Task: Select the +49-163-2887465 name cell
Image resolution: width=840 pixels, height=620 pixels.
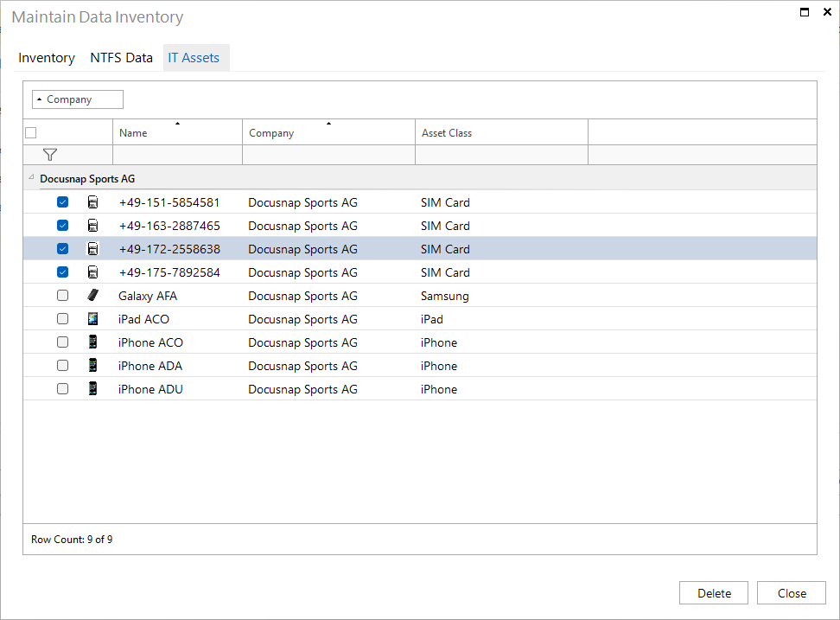Action: click(x=169, y=227)
